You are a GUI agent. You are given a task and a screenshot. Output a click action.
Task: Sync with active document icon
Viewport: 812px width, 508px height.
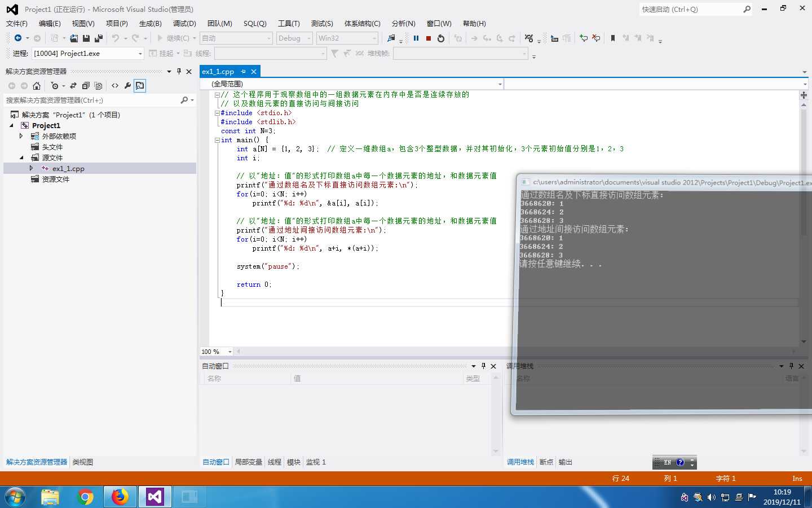[73, 86]
